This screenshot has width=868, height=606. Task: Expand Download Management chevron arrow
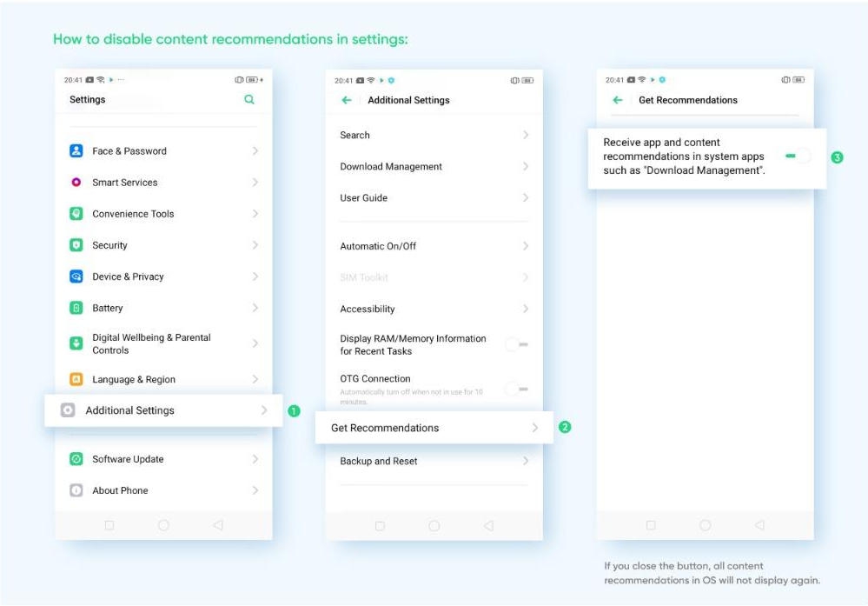pos(526,166)
